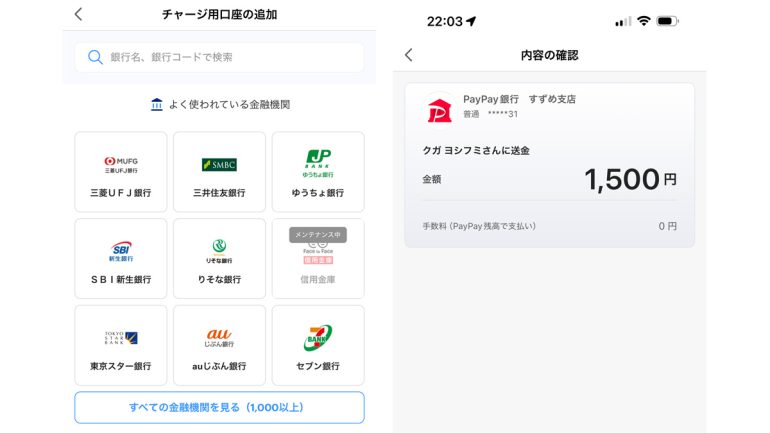Tap the 1,500円 amount value
The height and width of the screenshot is (433, 770).
click(630, 179)
